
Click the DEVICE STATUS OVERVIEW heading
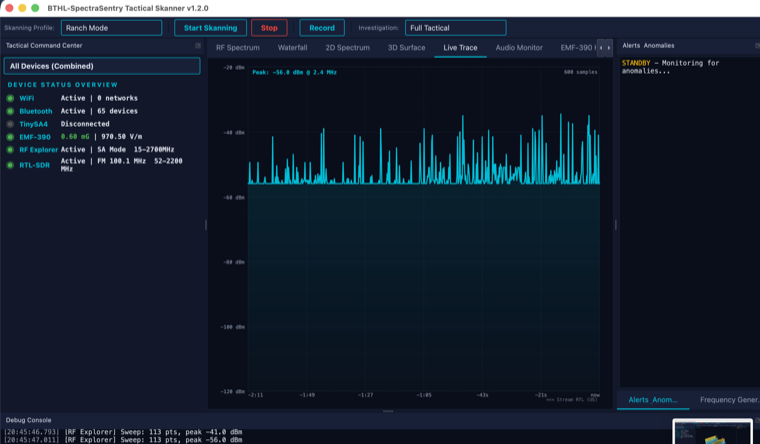coord(63,84)
